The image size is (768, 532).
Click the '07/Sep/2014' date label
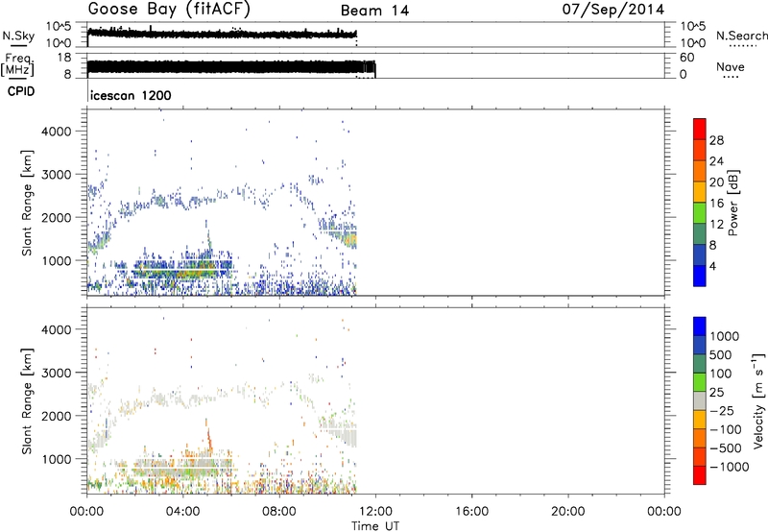coord(612,10)
